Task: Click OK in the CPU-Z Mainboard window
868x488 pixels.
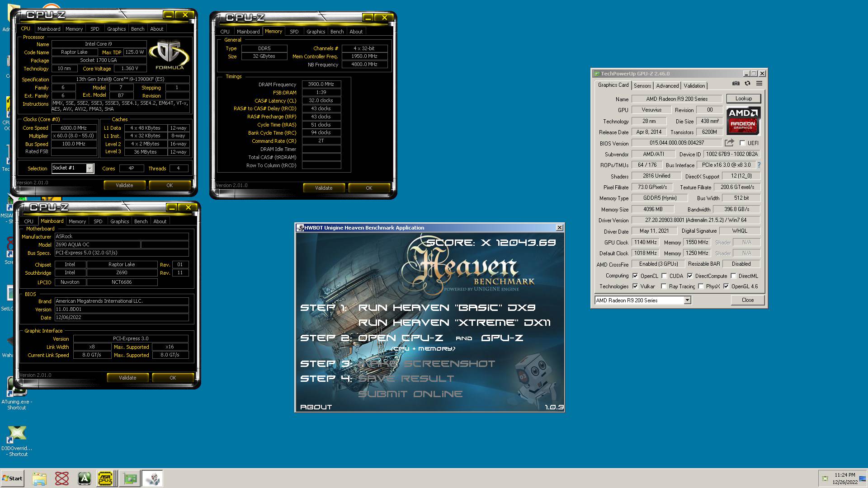Action: pos(173,378)
